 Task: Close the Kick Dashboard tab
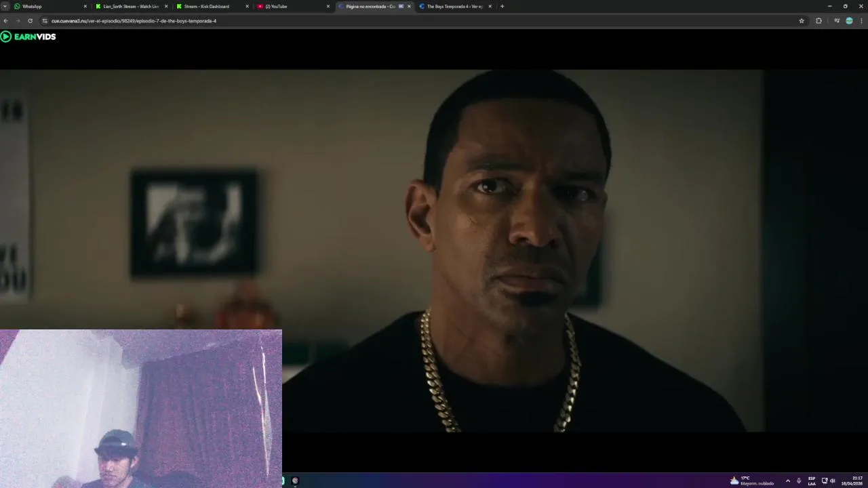(247, 6)
